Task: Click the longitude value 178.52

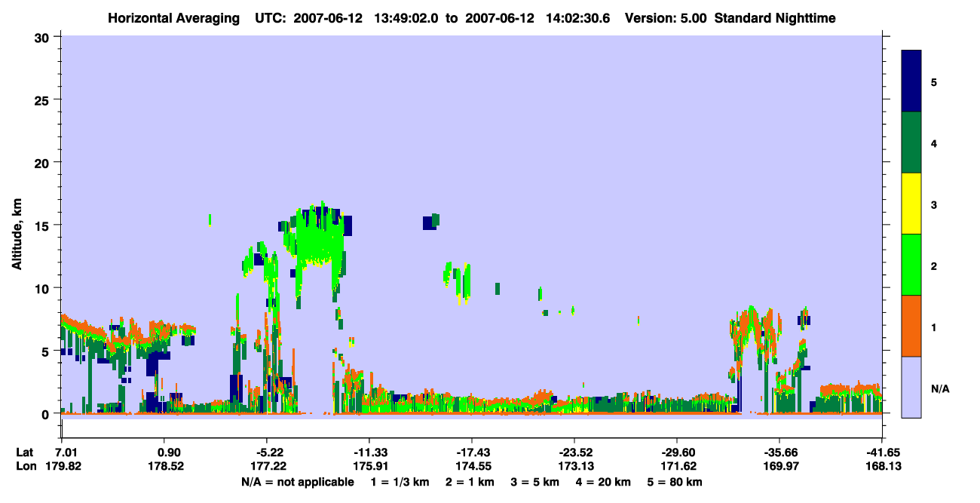Action: pos(167,467)
